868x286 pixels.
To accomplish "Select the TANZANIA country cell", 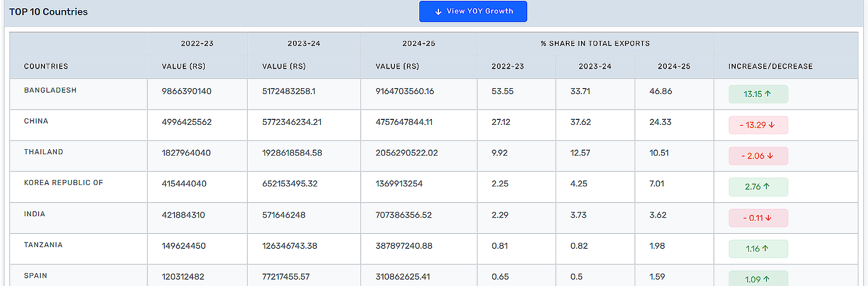I will coord(43,245).
